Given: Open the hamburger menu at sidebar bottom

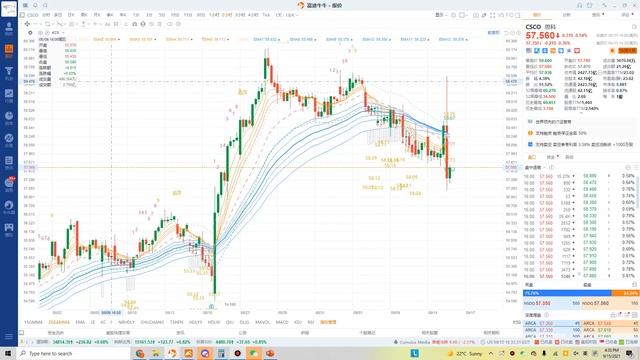Looking at the screenshot, I should [x=9, y=337].
